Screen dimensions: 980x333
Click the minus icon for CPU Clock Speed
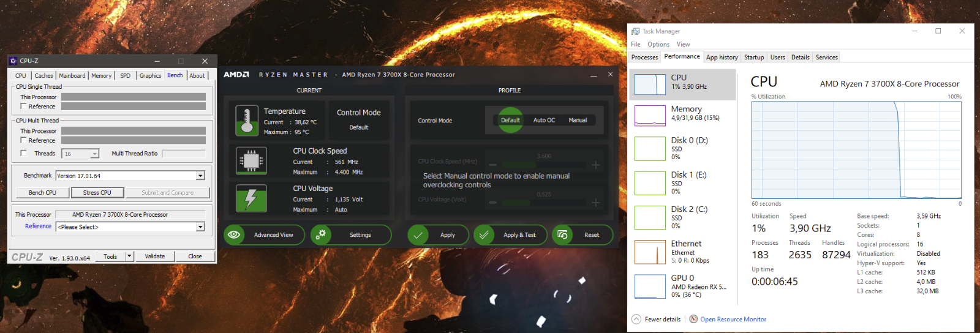[492, 165]
